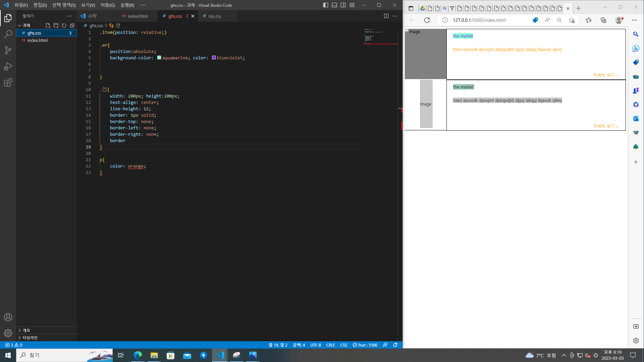The image size is (644, 362).
Task: Toggle primary sidebar layout button
Action: (x=326, y=5)
